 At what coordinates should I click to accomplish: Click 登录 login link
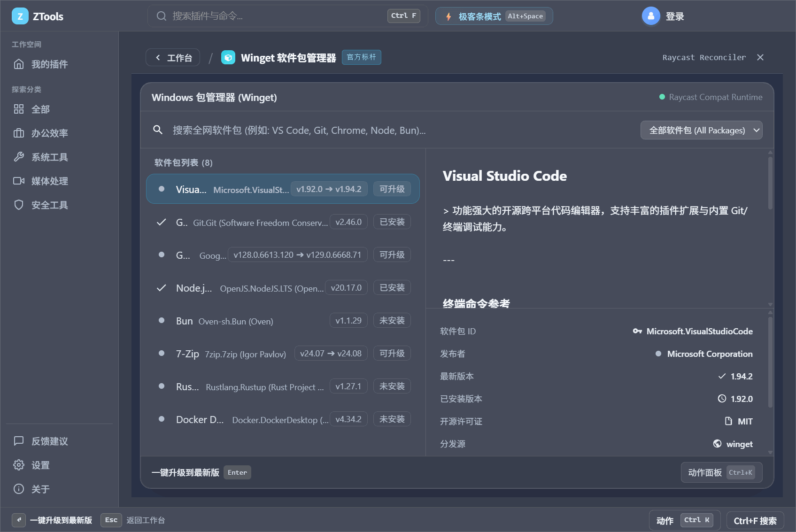click(675, 17)
